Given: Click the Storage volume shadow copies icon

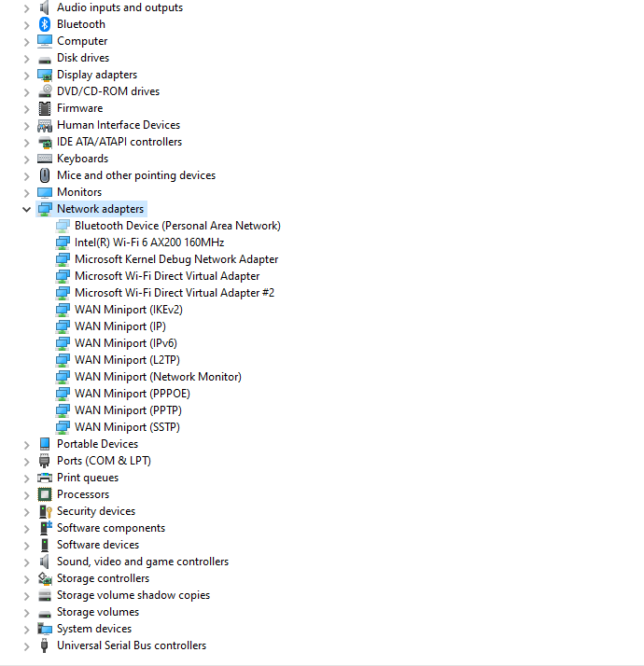Looking at the screenshot, I should 45,595.
